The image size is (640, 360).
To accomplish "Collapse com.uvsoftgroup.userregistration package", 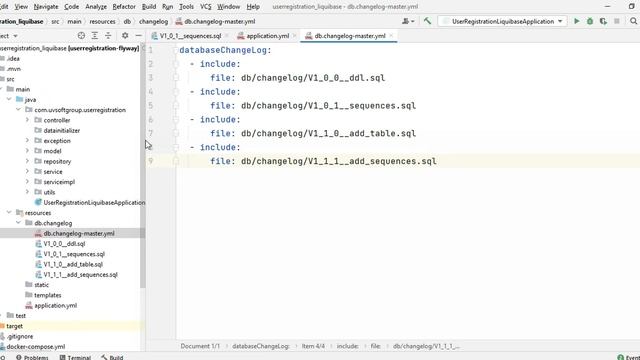I will point(18,110).
